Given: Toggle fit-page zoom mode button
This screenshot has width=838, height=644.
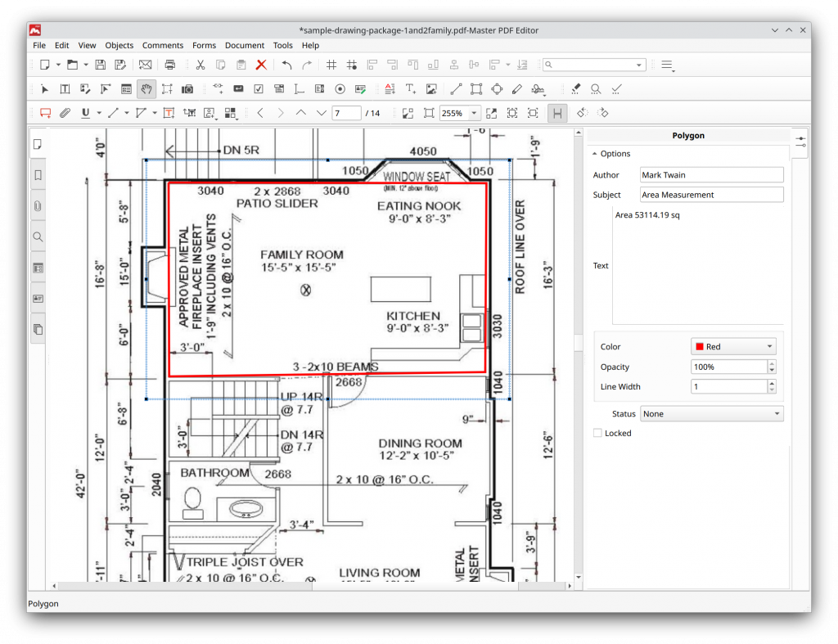Looking at the screenshot, I should [x=512, y=113].
